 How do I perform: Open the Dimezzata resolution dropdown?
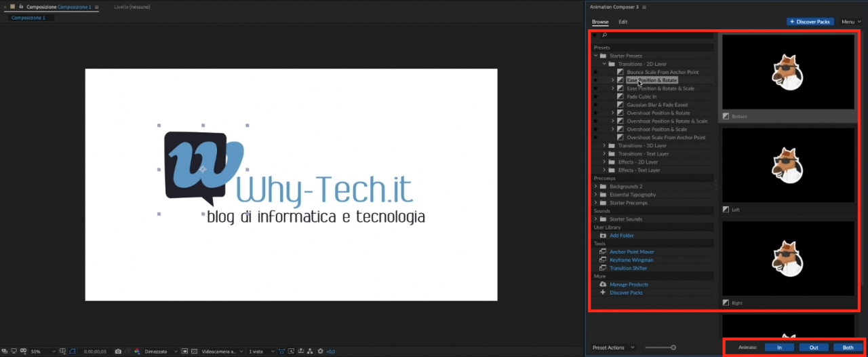pyautogui.click(x=161, y=352)
